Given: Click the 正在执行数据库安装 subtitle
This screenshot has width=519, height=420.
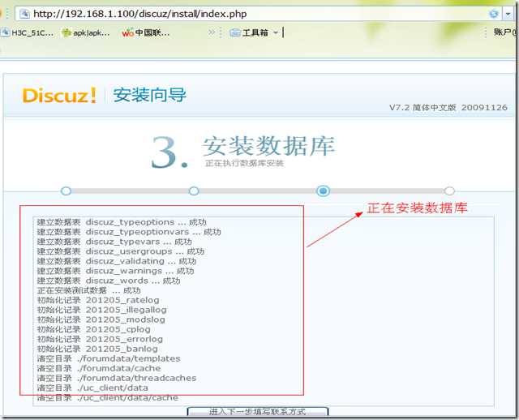Looking at the screenshot, I should (244, 164).
